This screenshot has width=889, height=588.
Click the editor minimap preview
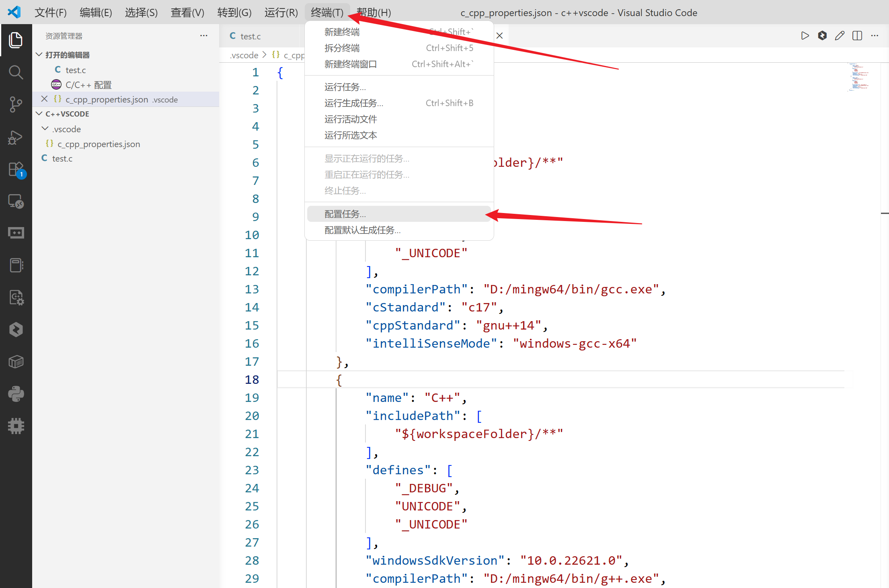(x=858, y=77)
